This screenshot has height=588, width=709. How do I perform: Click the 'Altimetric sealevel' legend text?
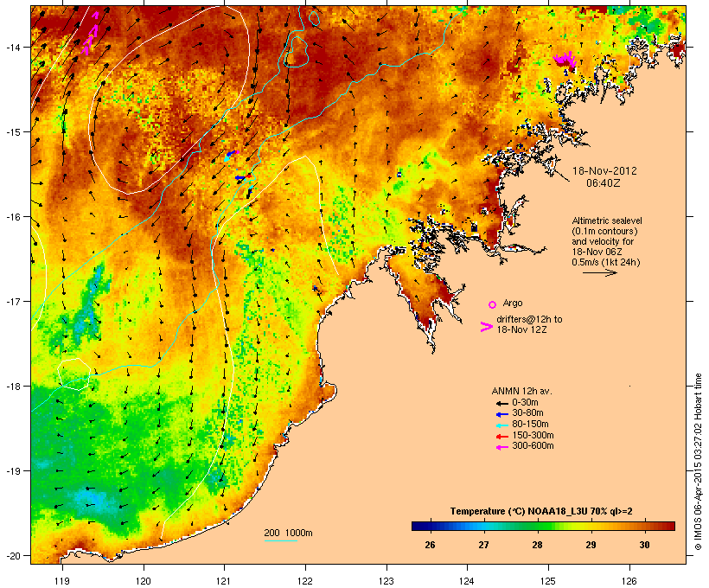(607, 220)
